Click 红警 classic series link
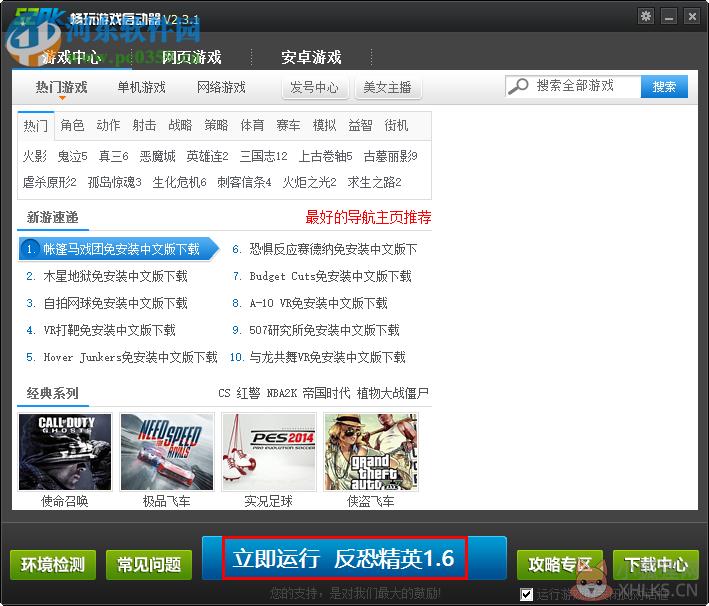Screen dimensions: 709x606 pos(248,393)
